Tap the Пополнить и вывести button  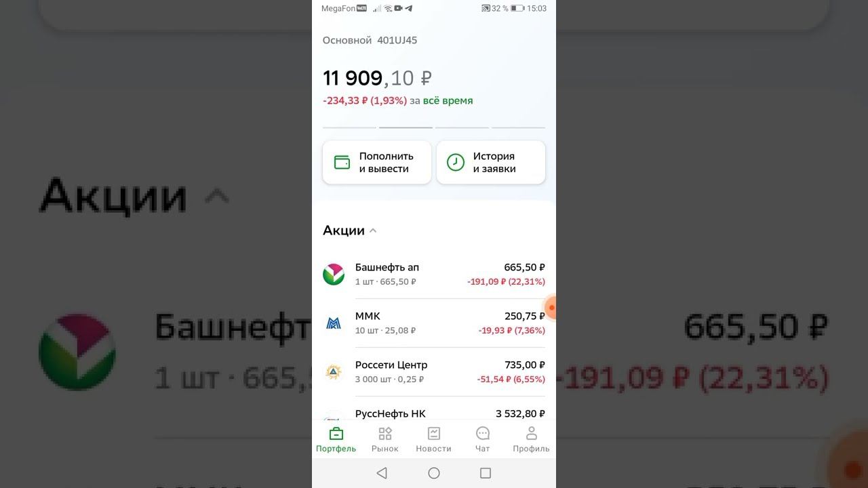(x=377, y=163)
